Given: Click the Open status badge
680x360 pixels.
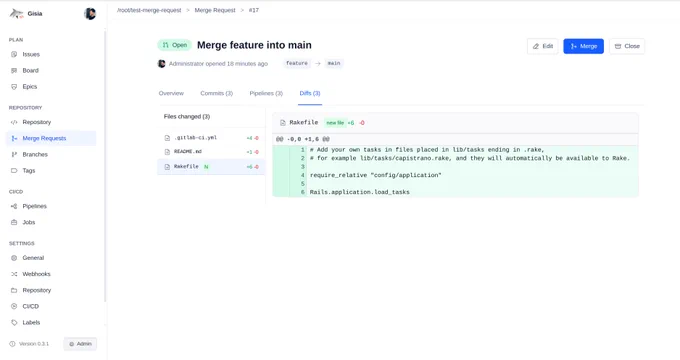Looking at the screenshot, I should pos(174,45).
